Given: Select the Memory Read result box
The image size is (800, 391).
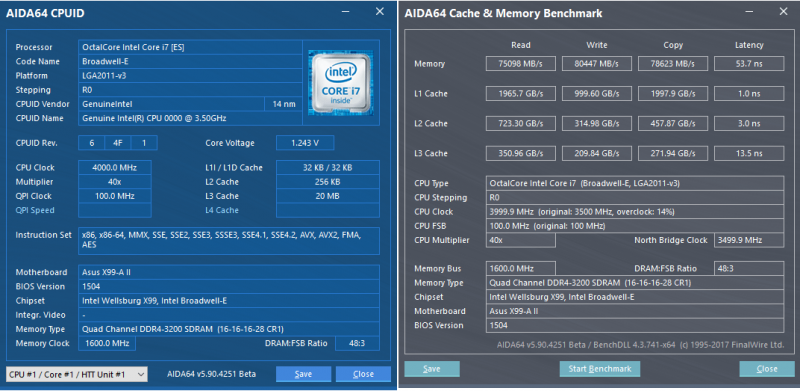Looking at the screenshot, I should click(x=520, y=64).
